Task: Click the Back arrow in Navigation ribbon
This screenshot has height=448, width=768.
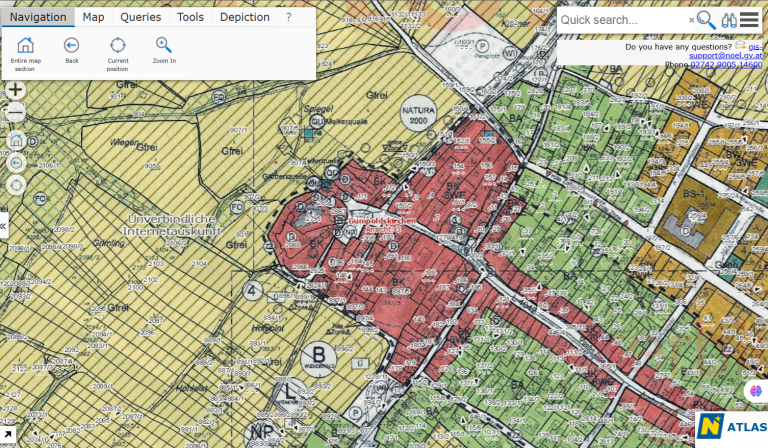Action: tap(72, 45)
